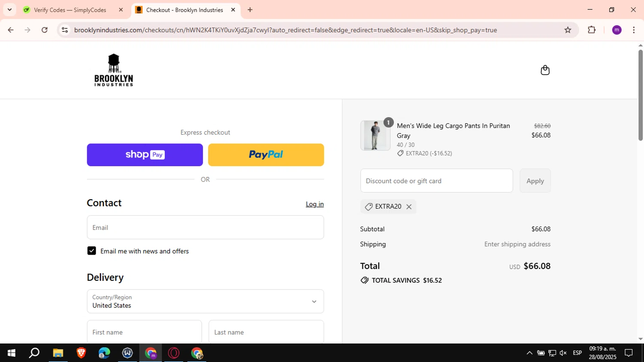Focus the First name field

point(144,332)
